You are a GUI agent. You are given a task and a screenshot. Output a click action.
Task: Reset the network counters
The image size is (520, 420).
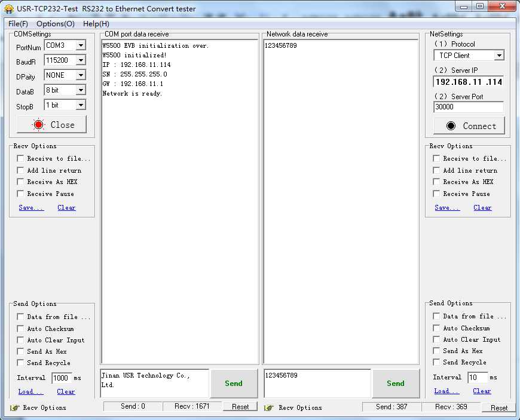(x=498, y=407)
